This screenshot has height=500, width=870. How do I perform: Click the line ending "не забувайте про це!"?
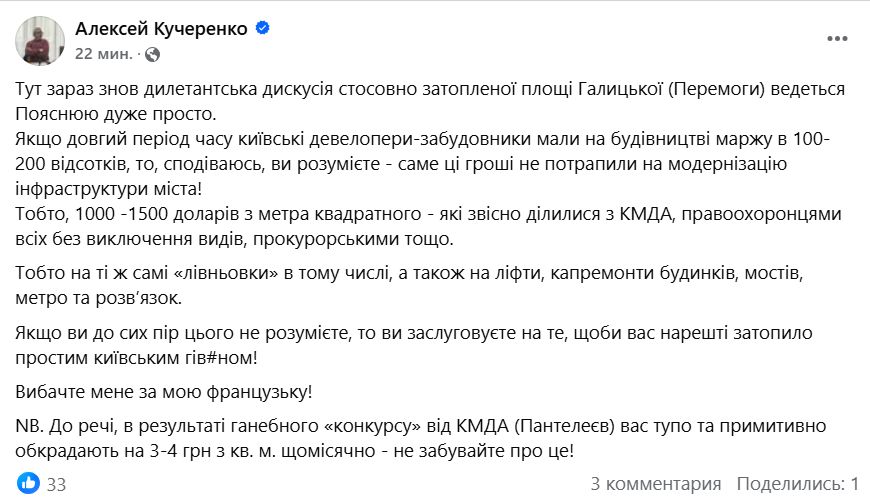pos(300,451)
